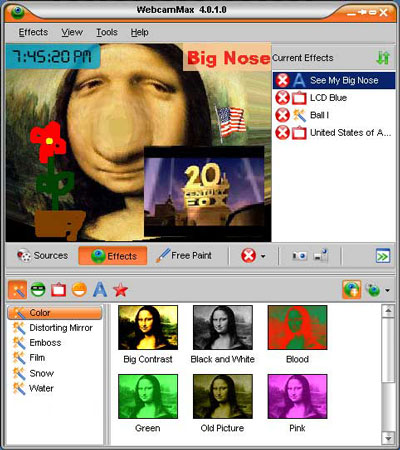Click the record video icon in toolbar

click(x=321, y=256)
